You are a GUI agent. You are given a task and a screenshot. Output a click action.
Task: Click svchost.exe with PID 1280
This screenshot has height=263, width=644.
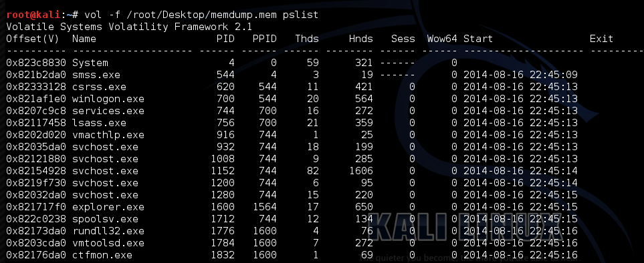(x=105, y=195)
